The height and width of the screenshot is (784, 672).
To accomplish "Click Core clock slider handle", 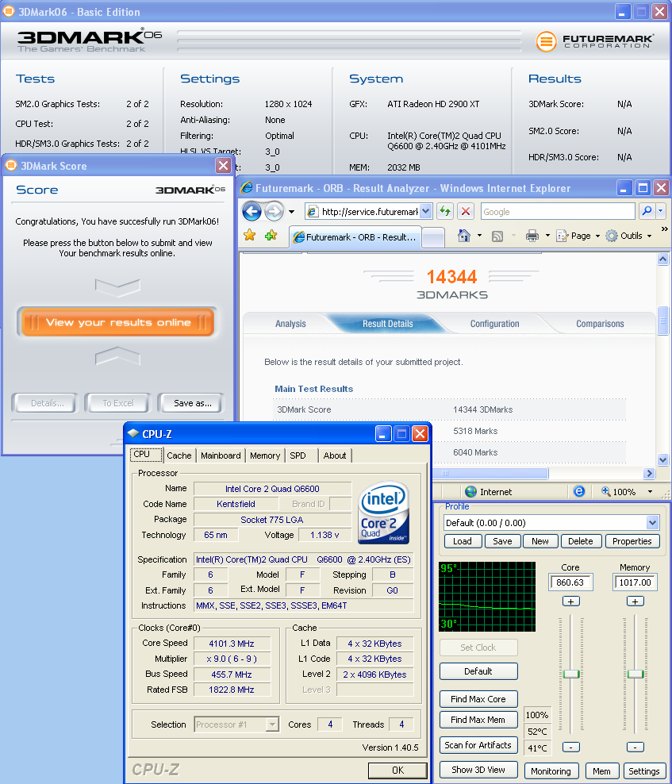I will point(571,674).
